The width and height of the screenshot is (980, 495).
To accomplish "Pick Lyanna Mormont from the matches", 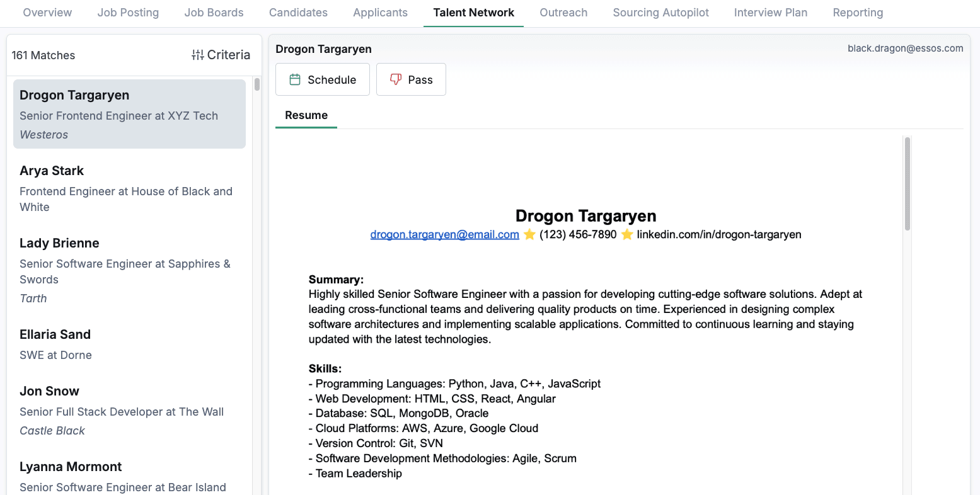I will [129, 476].
